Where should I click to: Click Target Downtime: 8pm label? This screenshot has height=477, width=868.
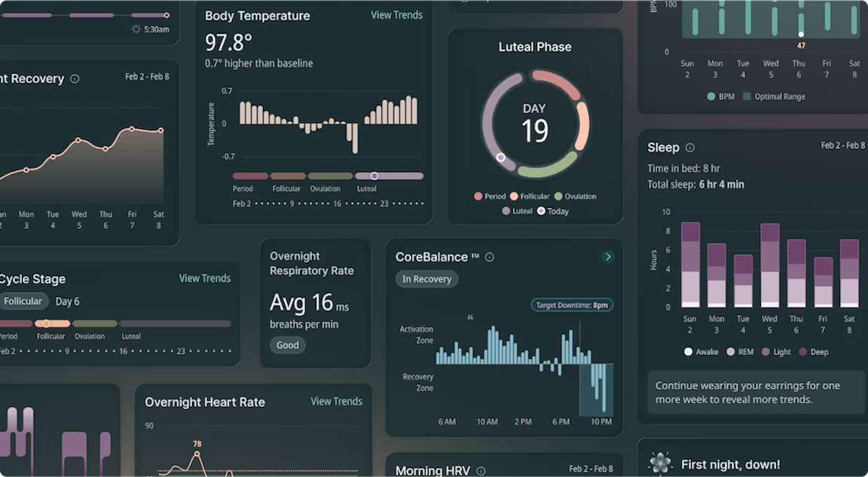pyautogui.click(x=572, y=305)
